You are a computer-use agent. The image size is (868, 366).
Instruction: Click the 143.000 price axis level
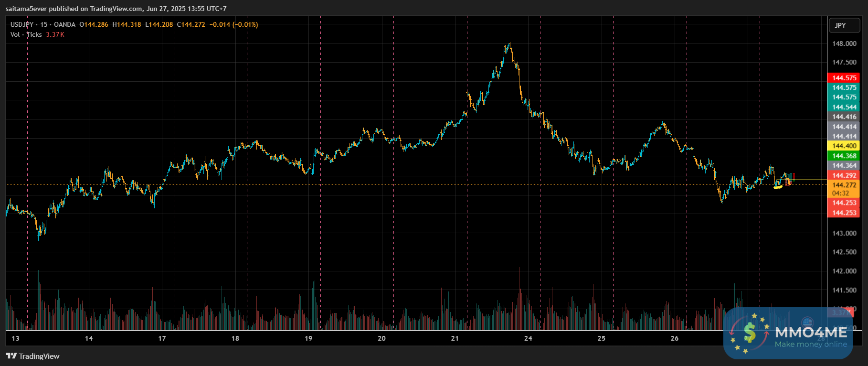pyautogui.click(x=844, y=233)
